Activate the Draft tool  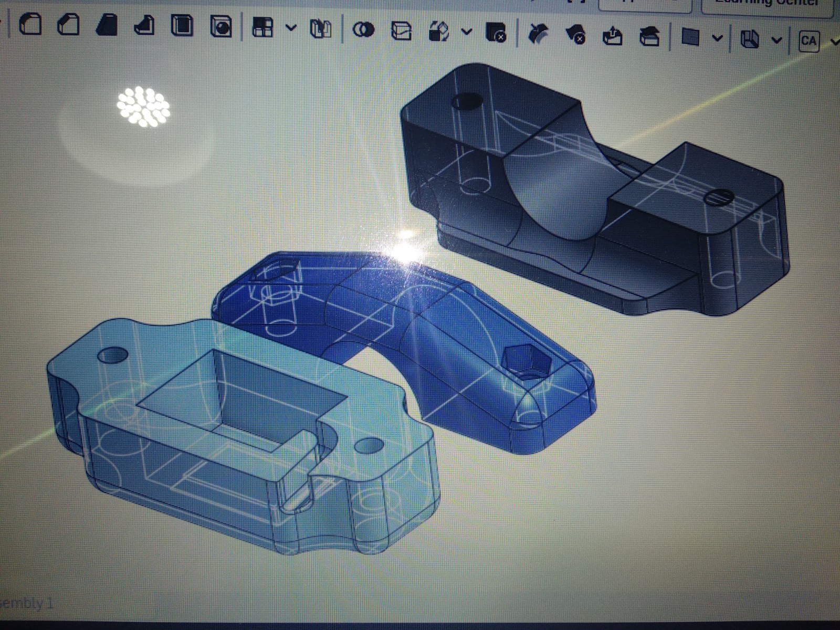click(x=107, y=25)
